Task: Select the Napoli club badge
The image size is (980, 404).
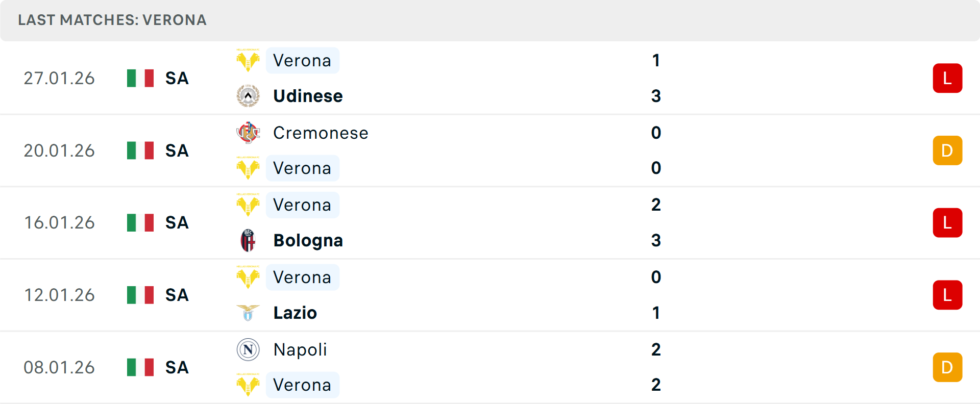Action: click(249, 350)
